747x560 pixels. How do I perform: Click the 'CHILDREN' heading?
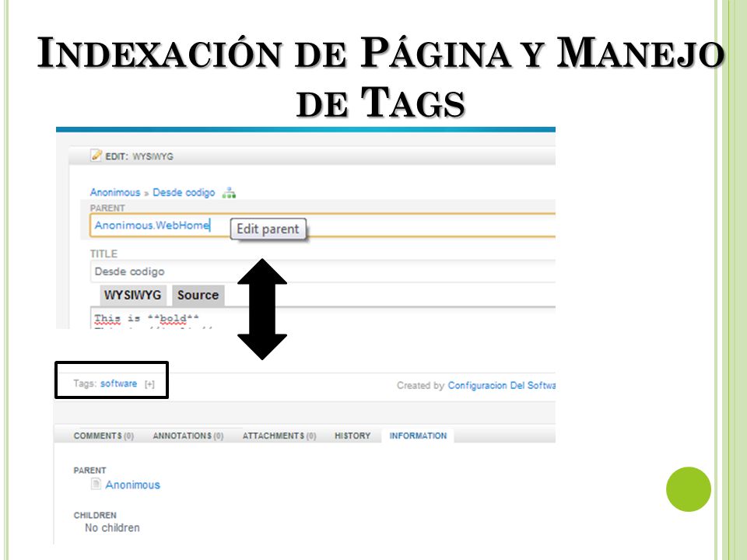[95, 515]
